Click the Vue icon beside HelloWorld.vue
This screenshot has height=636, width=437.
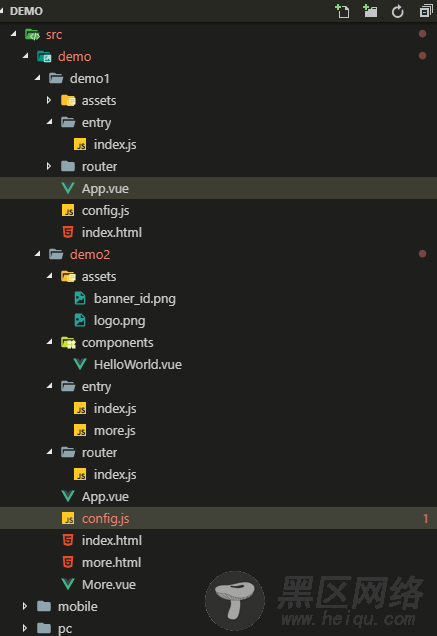pyautogui.click(x=80, y=364)
